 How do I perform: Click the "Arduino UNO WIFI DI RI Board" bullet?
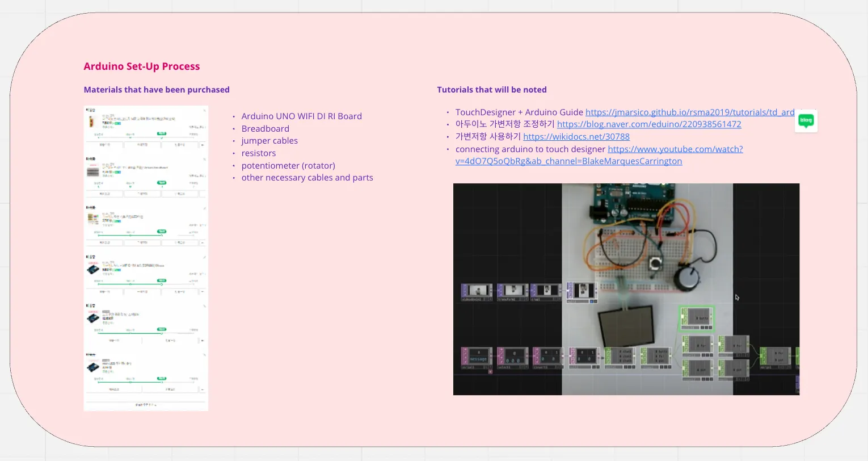coord(302,116)
